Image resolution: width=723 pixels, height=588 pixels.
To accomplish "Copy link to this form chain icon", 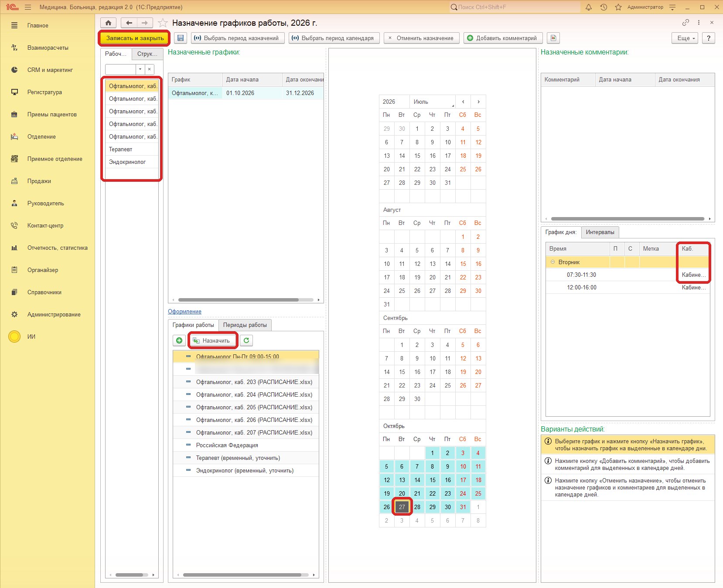I will click(685, 23).
